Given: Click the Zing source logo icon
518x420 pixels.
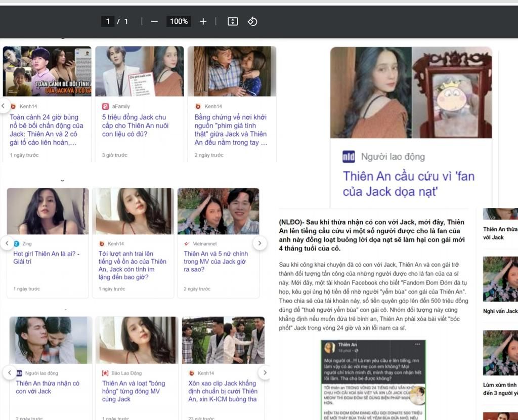Looking at the screenshot, I should tap(17, 243).
